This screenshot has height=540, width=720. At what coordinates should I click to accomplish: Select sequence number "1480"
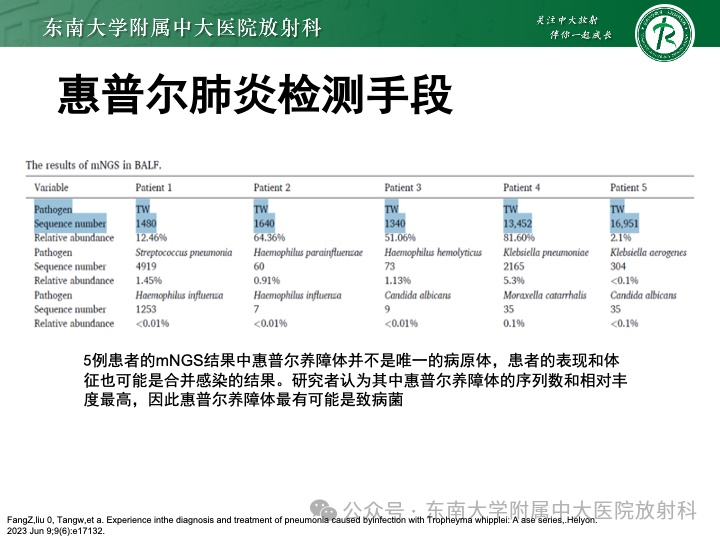146,224
